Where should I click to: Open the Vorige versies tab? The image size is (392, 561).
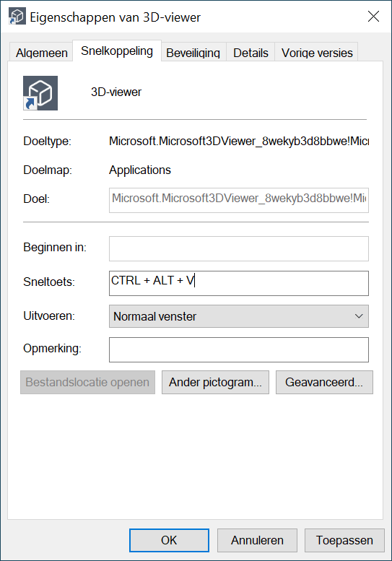pos(317,53)
